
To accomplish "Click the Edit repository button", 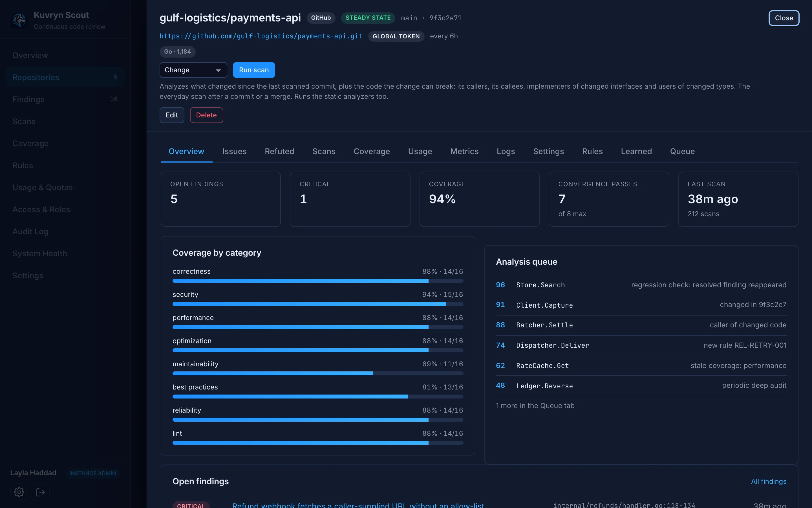I will click(x=172, y=115).
